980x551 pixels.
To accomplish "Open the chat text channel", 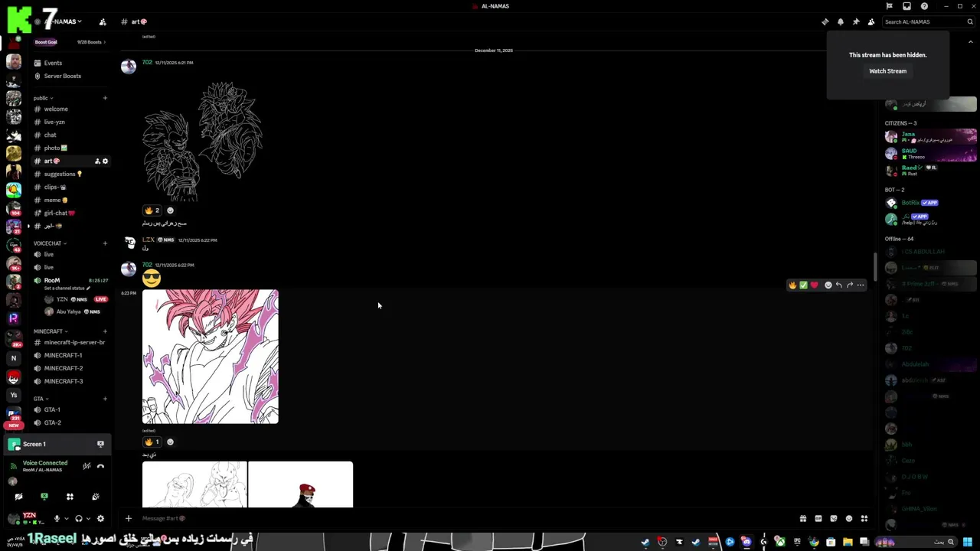I will click(50, 135).
